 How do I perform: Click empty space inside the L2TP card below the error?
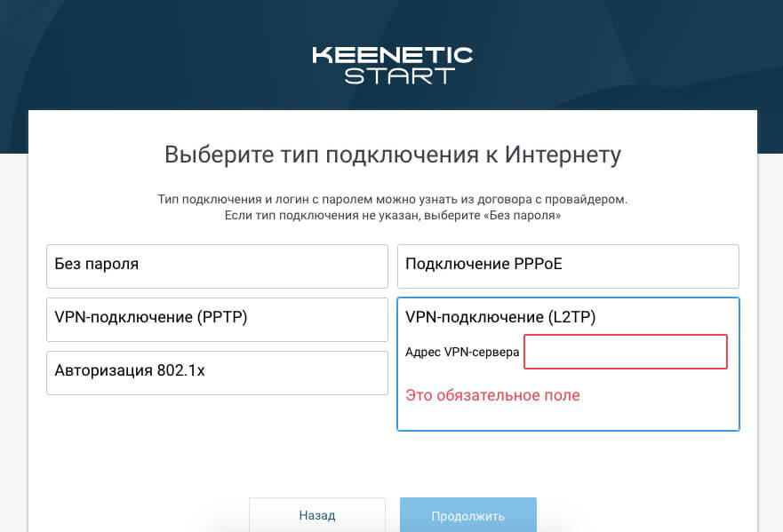568,416
